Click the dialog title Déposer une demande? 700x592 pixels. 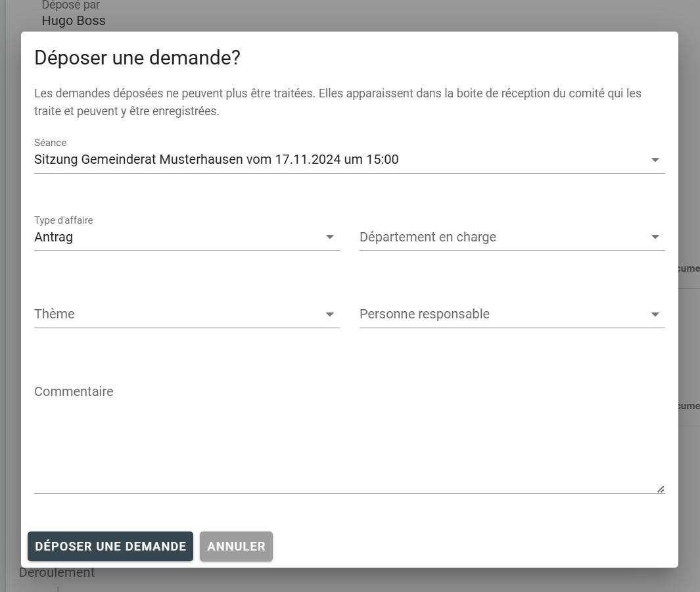137,58
